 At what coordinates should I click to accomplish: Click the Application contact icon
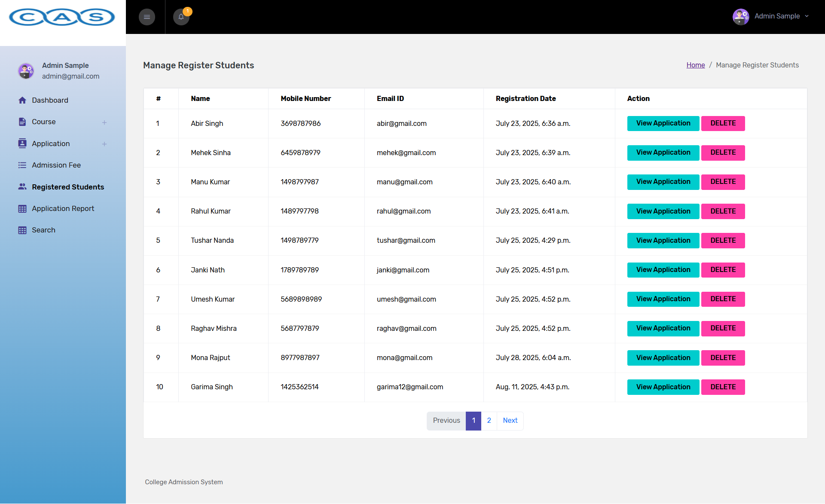click(22, 144)
